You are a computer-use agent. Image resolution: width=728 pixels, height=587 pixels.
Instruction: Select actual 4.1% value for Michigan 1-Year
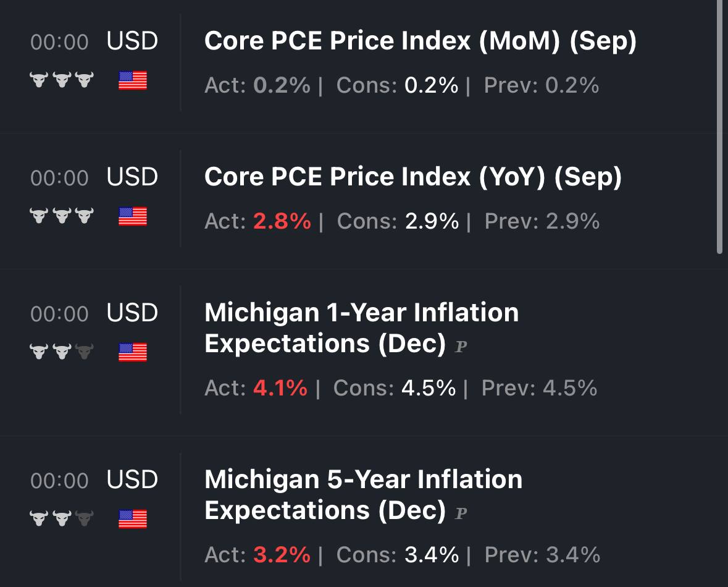[x=280, y=388]
